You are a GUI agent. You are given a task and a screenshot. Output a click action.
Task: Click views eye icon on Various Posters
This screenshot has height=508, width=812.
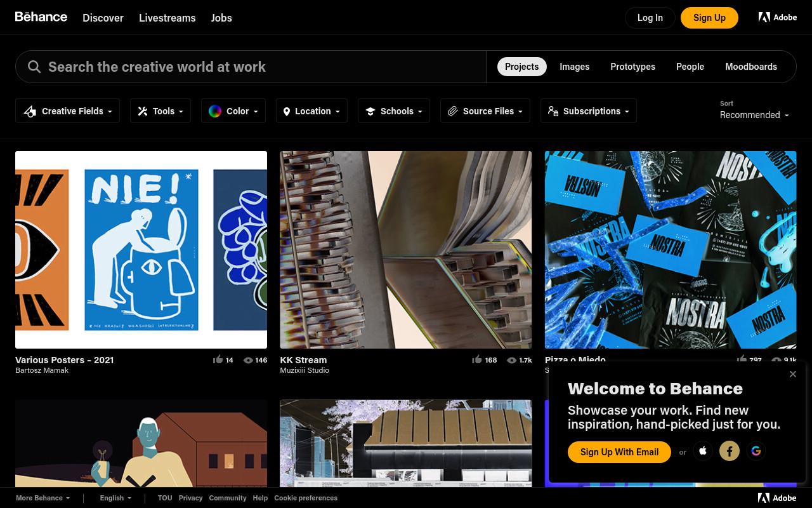pyautogui.click(x=248, y=360)
